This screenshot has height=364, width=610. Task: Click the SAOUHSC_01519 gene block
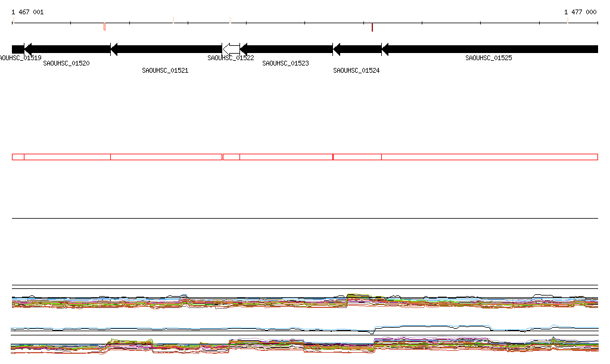click(x=18, y=49)
